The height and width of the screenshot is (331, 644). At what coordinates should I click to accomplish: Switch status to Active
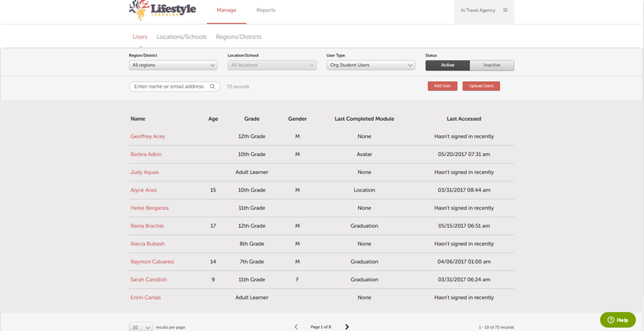[447, 65]
